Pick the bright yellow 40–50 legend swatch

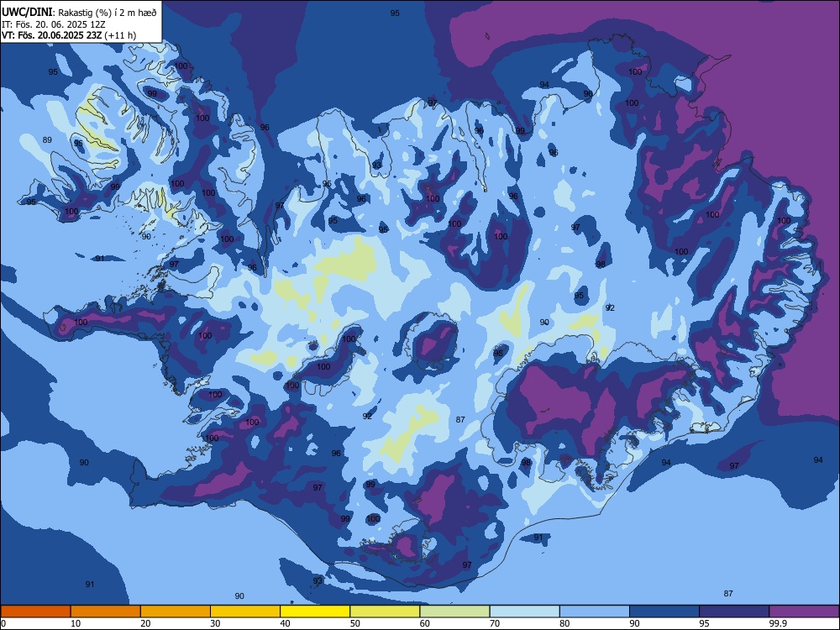(x=315, y=612)
